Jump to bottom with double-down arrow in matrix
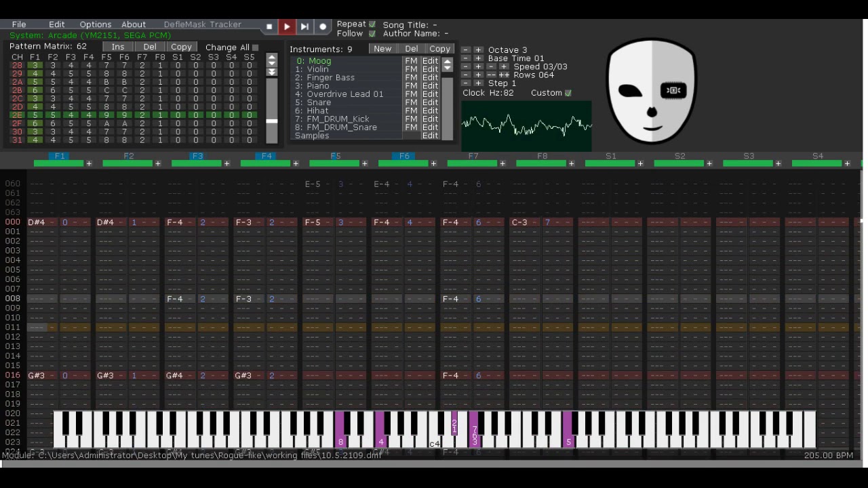The width and height of the screenshot is (868, 488). point(272,72)
